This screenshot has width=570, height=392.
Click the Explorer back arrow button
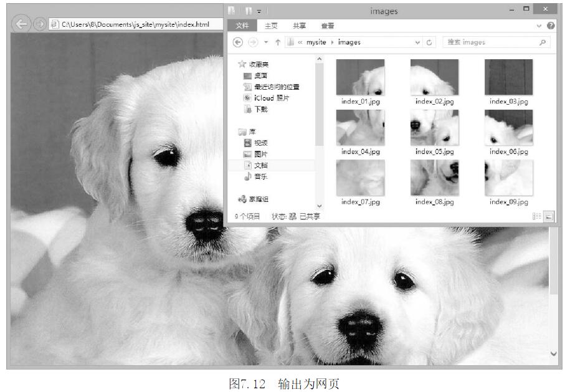pos(237,42)
